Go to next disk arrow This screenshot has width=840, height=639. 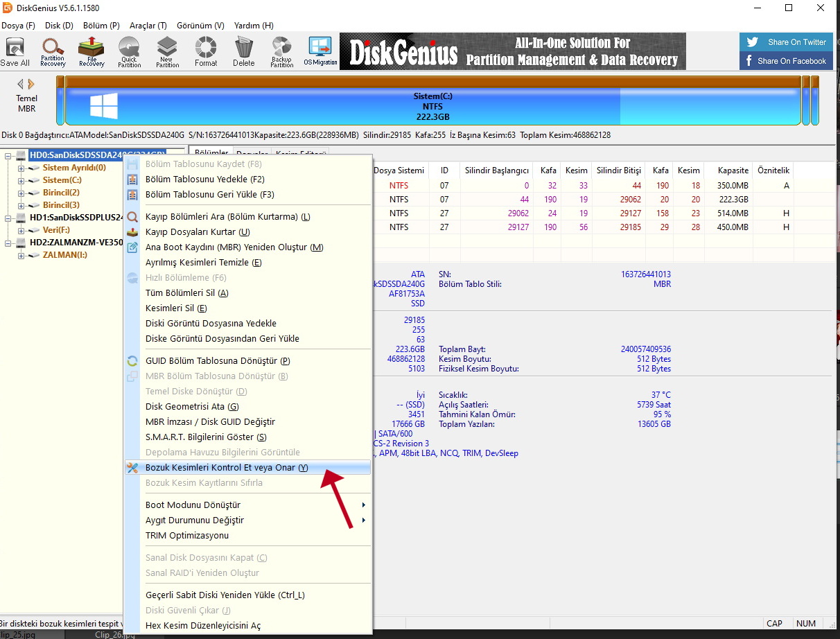point(31,84)
